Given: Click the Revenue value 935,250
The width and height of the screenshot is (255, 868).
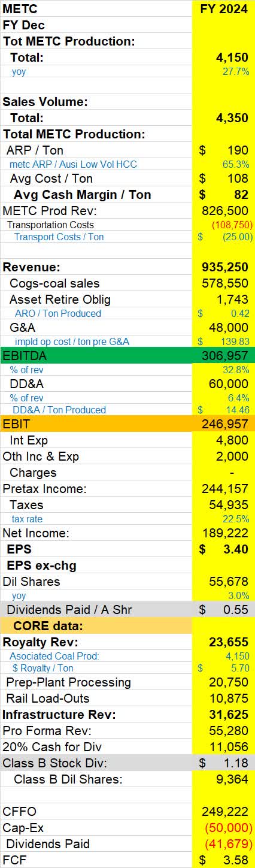Looking at the screenshot, I should (224, 267).
